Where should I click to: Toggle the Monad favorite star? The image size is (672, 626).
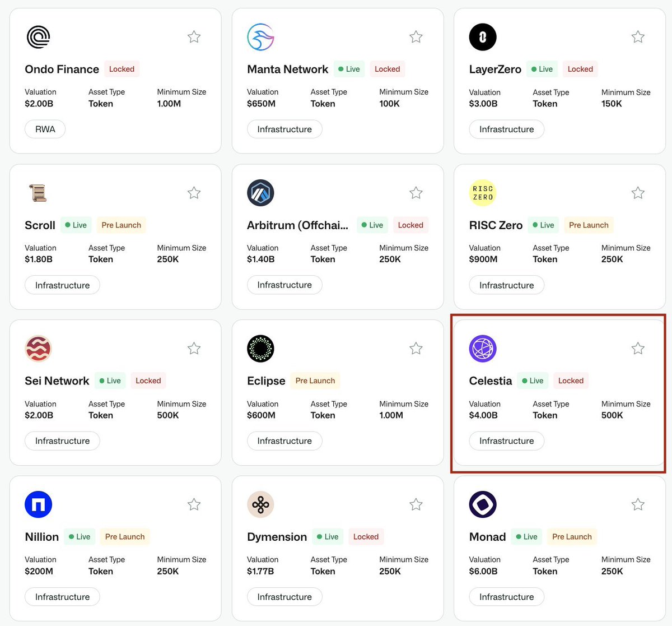[x=638, y=504]
